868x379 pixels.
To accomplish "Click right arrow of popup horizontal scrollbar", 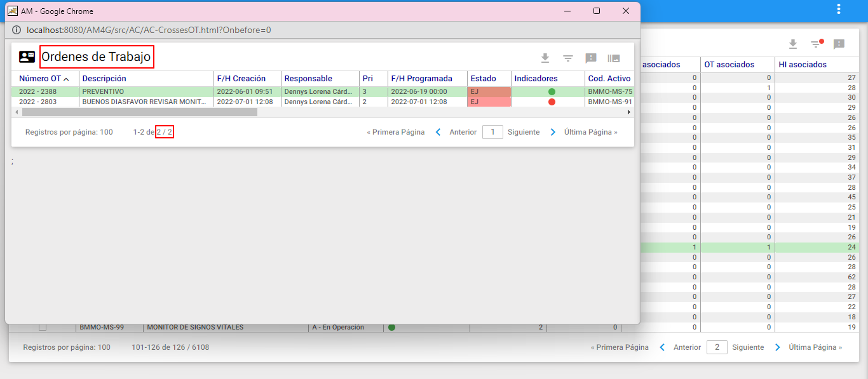I will [x=629, y=112].
